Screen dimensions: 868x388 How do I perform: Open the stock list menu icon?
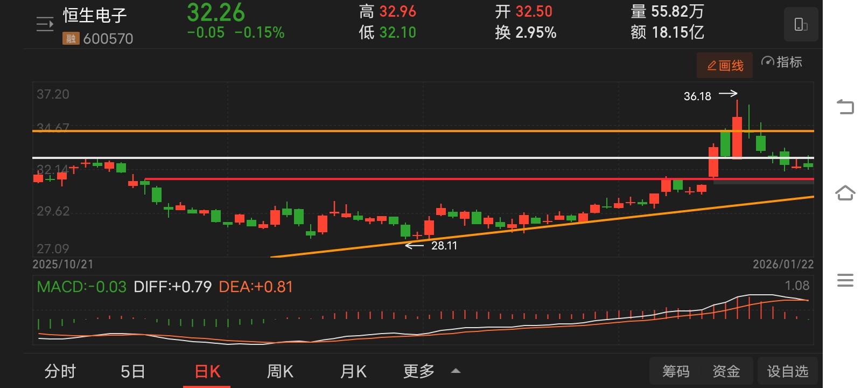[x=45, y=24]
